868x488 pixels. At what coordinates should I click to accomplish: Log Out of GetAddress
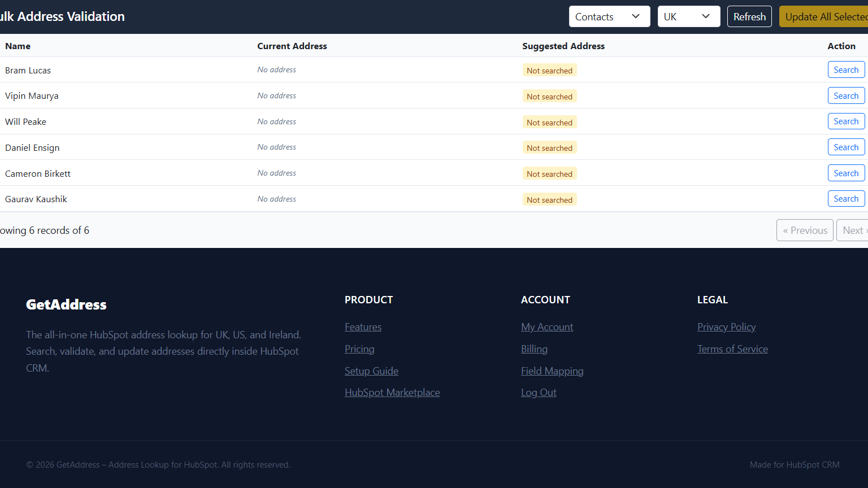click(539, 392)
